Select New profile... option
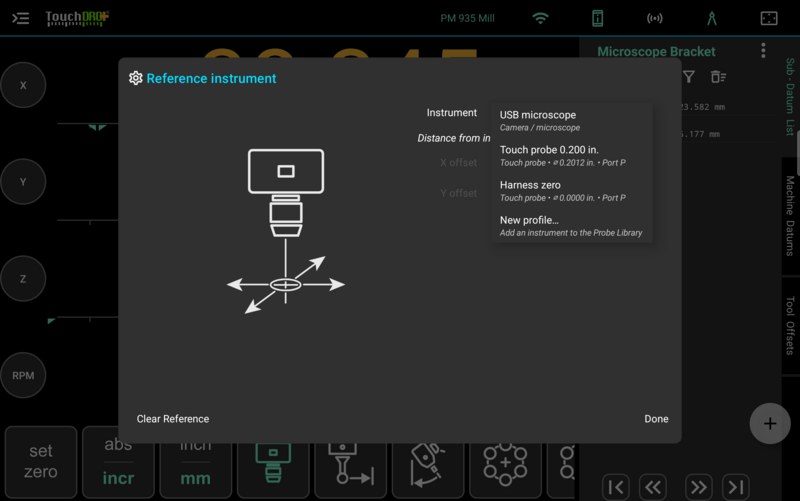The width and height of the screenshot is (800, 501). click(572, 226)
